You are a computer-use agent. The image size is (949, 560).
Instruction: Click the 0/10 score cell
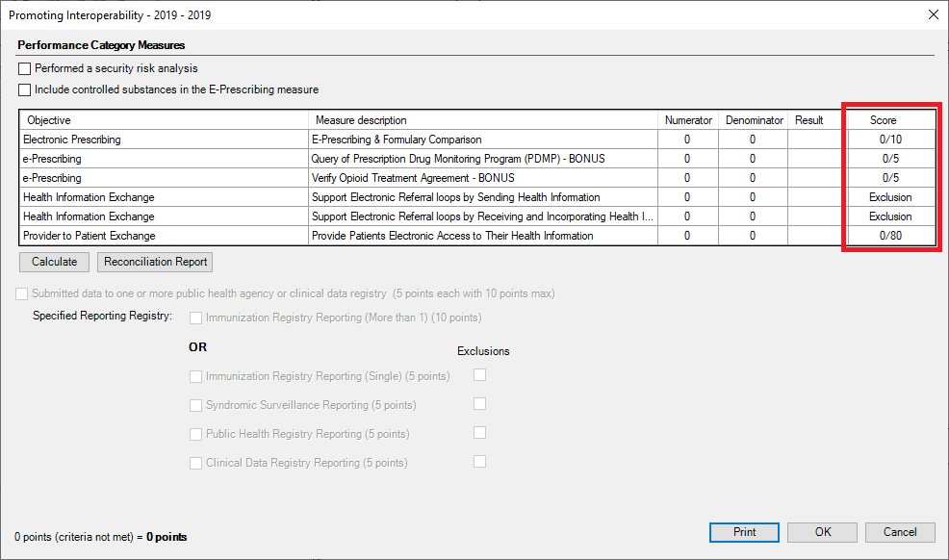point(891,140)
